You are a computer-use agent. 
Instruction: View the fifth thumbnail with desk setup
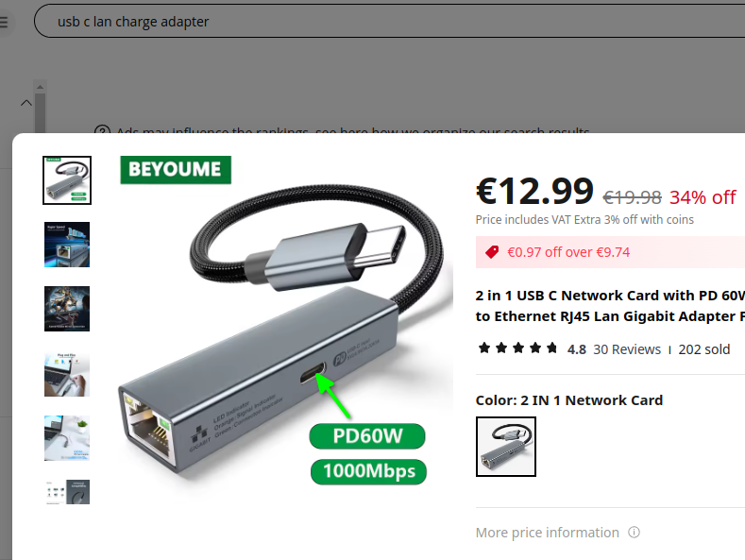click(x=67, y=438)
